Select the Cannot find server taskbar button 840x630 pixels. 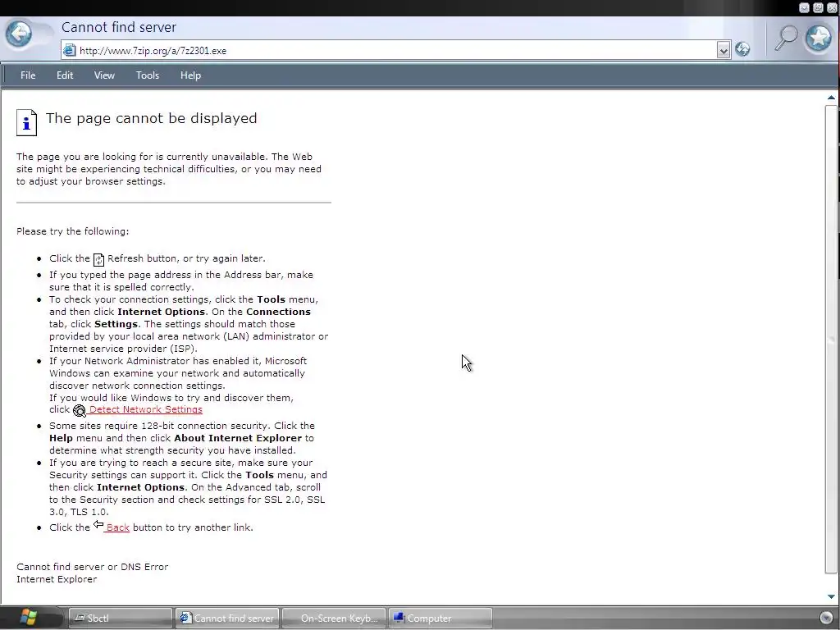[227, 619]
